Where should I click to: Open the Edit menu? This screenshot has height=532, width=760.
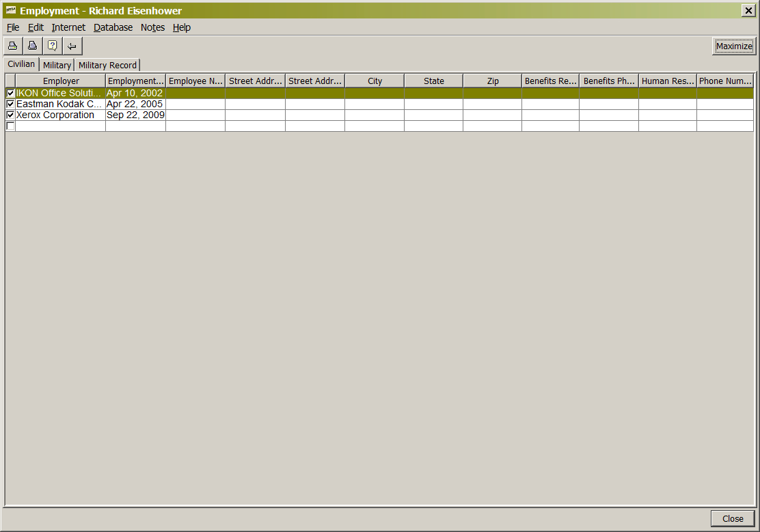[x=36, y=27]
